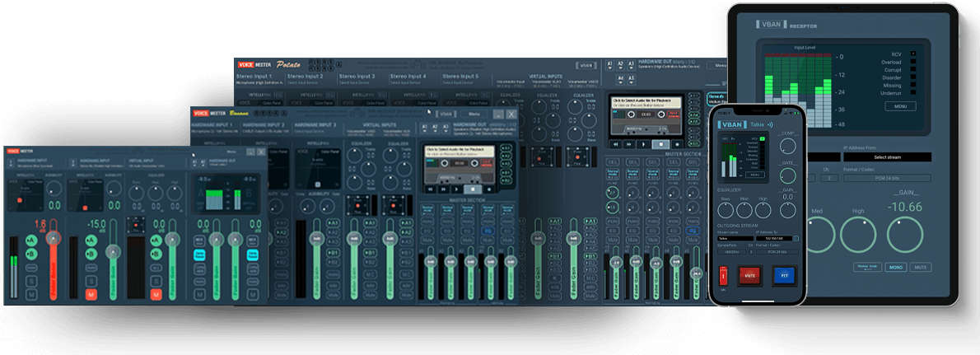Viewport: 980px width, 355px height.
Task: Rewind the Banana cassette recorder
Action: point(432,188)
